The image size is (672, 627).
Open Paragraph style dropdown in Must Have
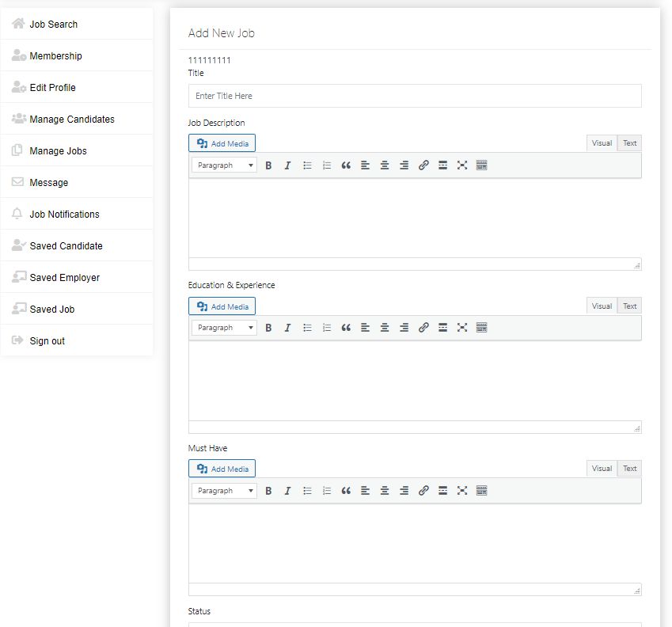click(225, 491)
